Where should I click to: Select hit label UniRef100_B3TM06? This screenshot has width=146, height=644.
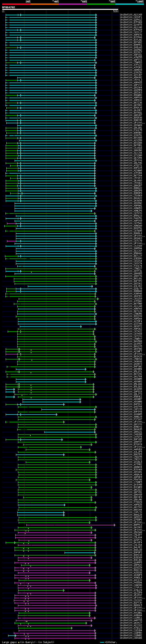tap(131, 37)
